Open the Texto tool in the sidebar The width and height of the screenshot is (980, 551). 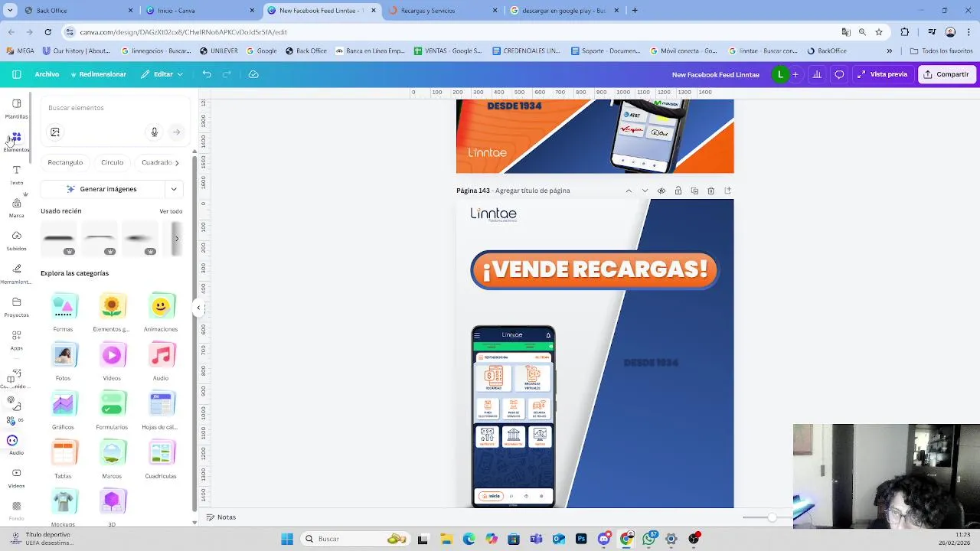pos(16,175)
